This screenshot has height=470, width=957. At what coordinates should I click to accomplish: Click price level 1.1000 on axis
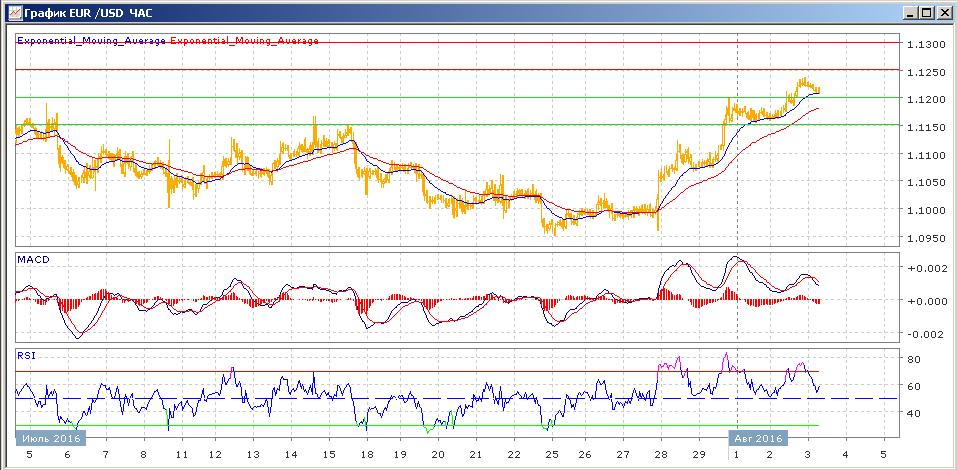point(925,210)
